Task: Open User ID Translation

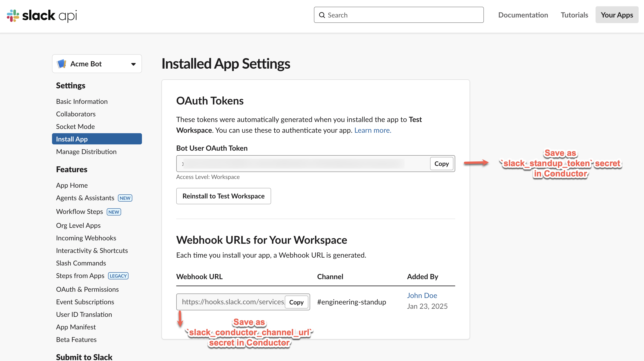Action: 84,314
